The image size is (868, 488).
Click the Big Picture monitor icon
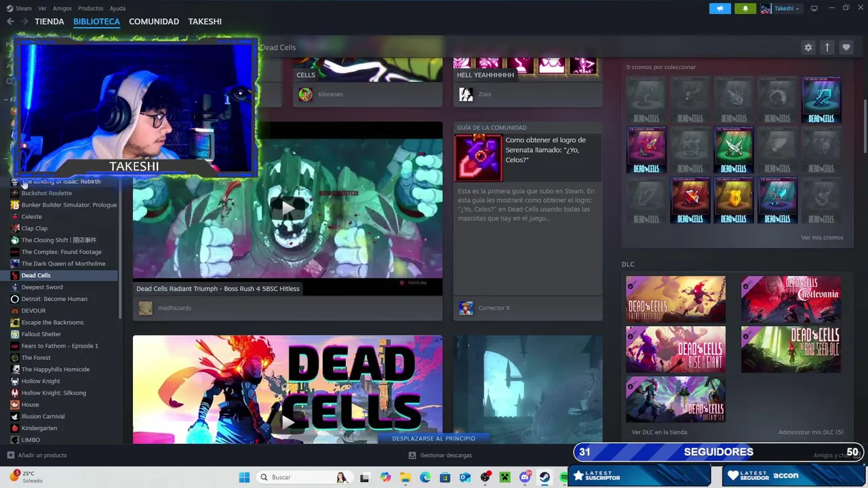(814, 8)
